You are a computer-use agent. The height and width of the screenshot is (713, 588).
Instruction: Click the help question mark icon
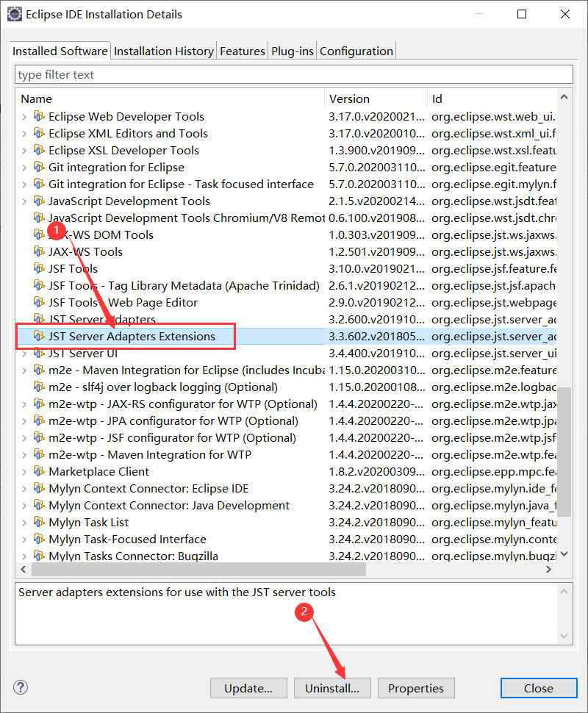[x=20, y=687]
